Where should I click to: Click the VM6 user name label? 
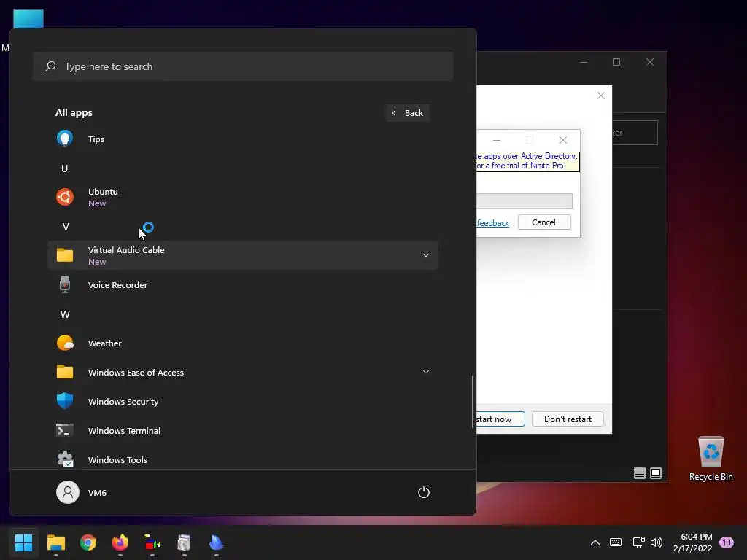[x=97, y=493]
